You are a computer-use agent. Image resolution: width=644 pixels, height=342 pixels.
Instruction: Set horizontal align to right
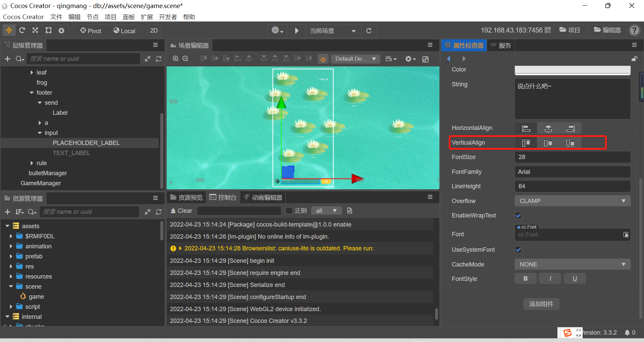click(x=570, y=128)
